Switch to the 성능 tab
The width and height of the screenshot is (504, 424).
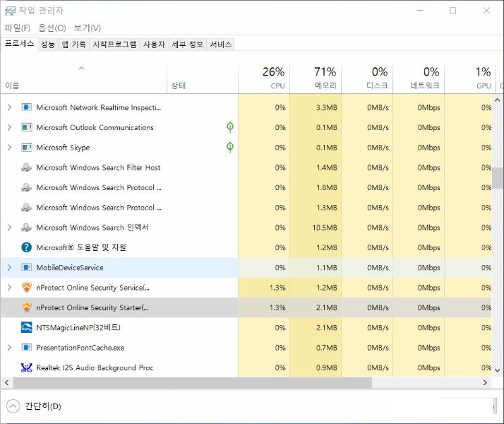47,44
